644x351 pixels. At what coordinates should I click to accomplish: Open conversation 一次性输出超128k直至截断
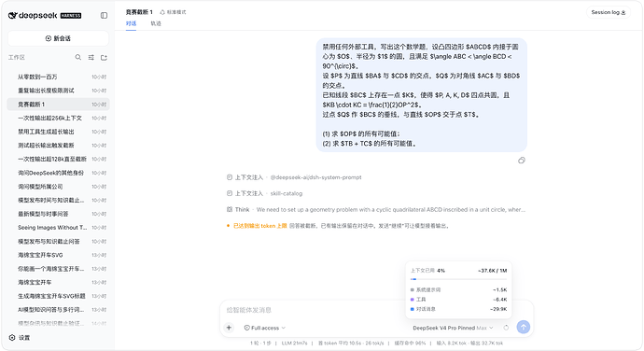pyautogui.click(x=58, y=159)
